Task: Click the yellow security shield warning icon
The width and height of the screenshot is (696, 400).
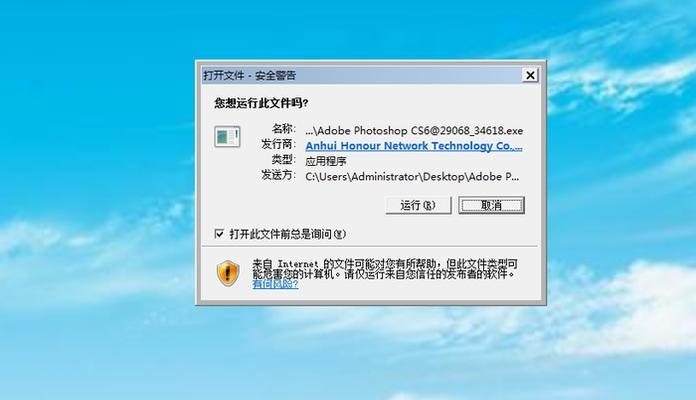Action: (x=228, y=273)
